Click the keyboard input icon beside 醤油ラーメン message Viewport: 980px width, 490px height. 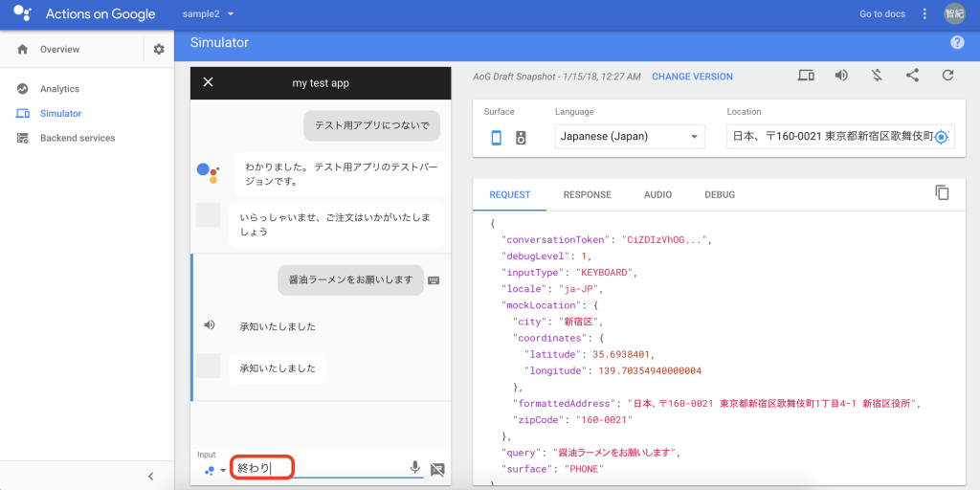[434, 280]
